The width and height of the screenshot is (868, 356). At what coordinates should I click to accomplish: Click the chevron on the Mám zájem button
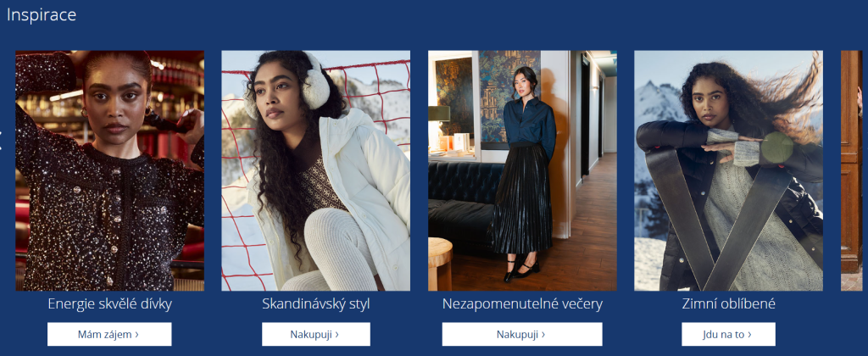[136, 335]
